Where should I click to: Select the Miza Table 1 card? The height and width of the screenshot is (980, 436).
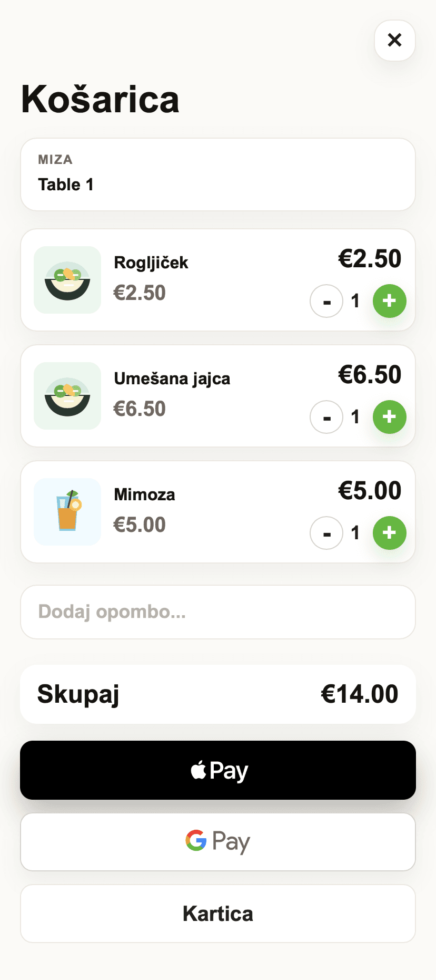218,174
